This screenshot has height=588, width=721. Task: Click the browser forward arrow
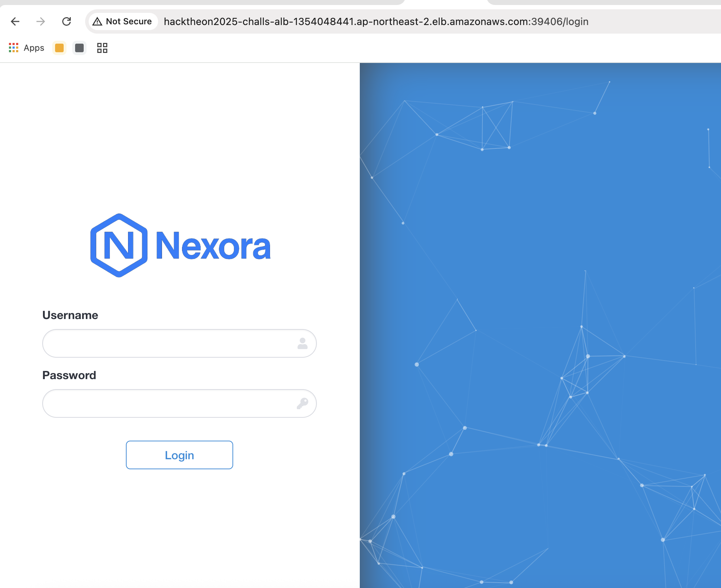[41, 21]
